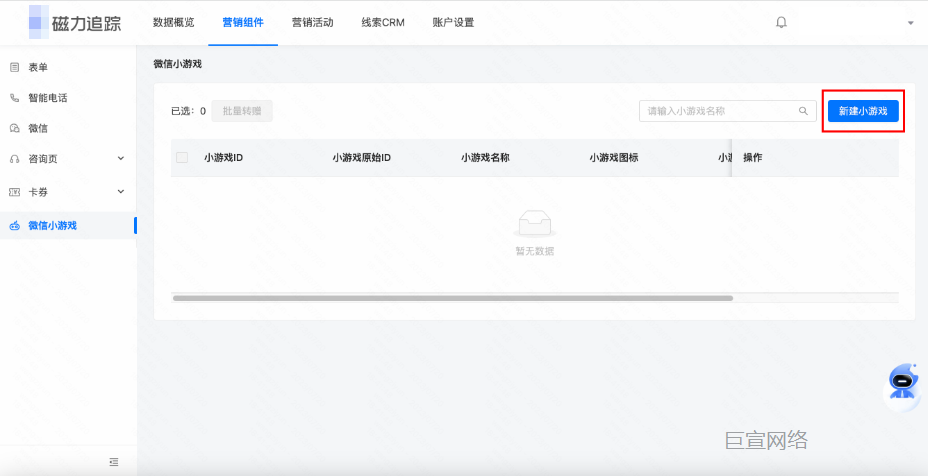Image resolution: width=928 pixels, height=476 pixels.
Task: Click the 微信小游戏 gamepad icon
Action: [x=15, y=226]
